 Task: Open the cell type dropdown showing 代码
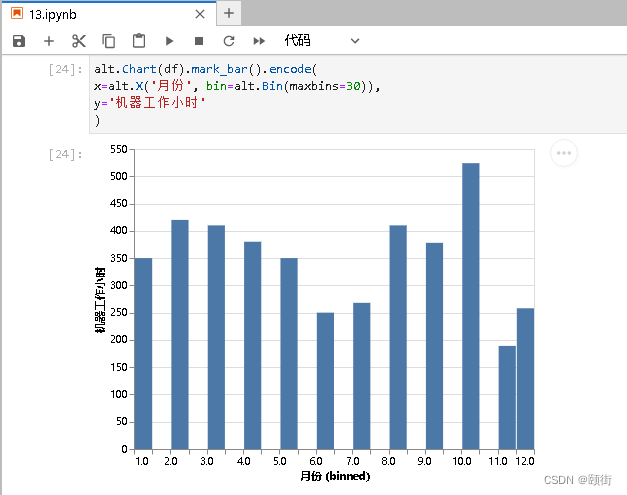pos(321,41)
